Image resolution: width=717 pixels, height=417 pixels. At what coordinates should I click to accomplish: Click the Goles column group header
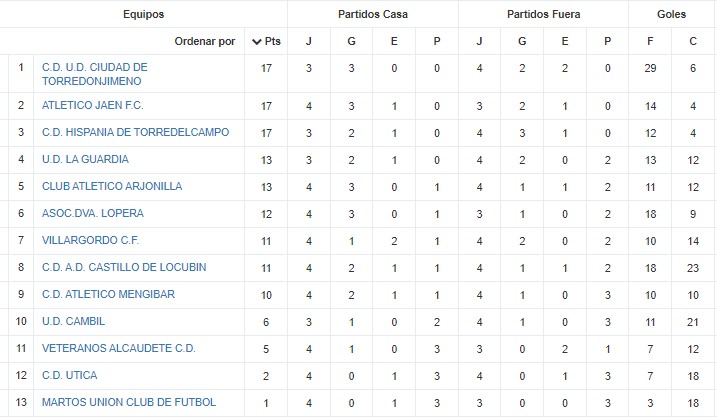point(671,14)
